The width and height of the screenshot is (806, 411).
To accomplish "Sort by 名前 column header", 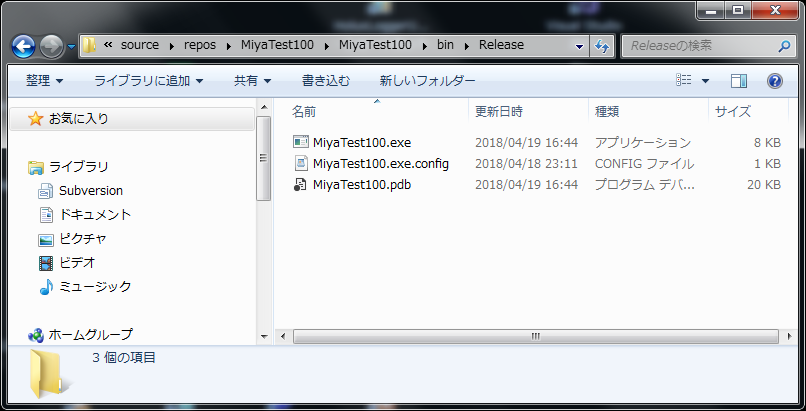I will (304, 111).
